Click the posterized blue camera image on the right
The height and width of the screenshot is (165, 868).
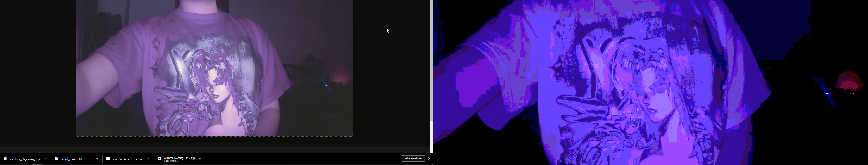point(651,82)
